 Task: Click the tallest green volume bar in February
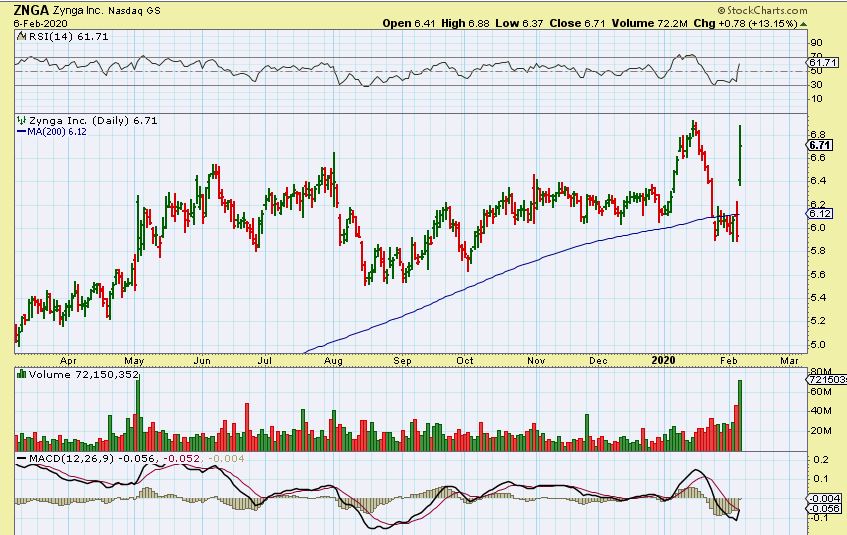tap(740, 416)
